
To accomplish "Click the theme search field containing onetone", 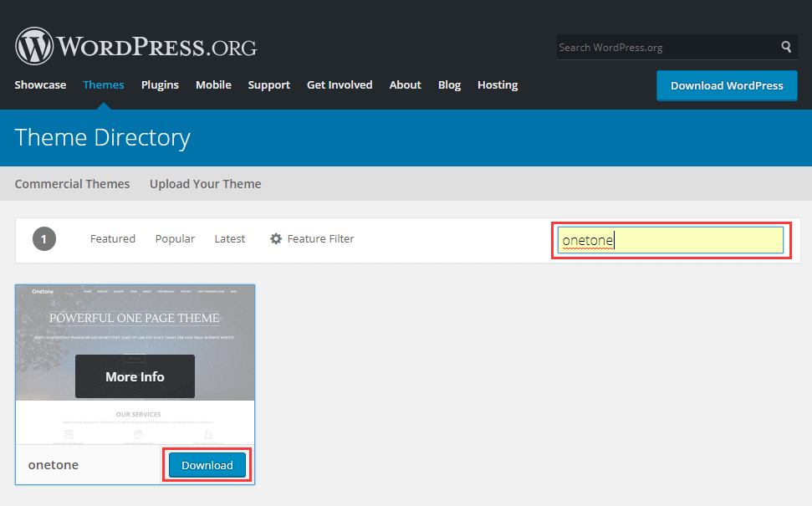I will (671, 240).
